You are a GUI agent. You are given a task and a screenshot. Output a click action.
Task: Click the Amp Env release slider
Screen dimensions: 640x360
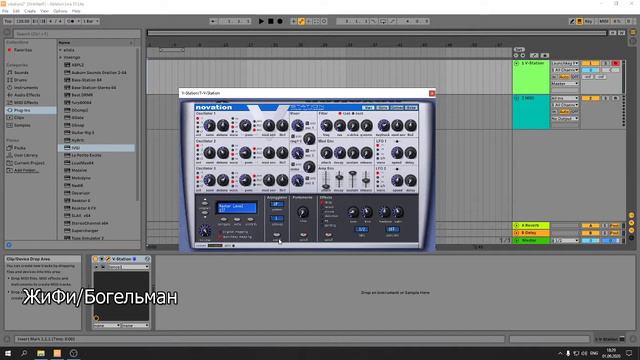[x=366, y=180]
